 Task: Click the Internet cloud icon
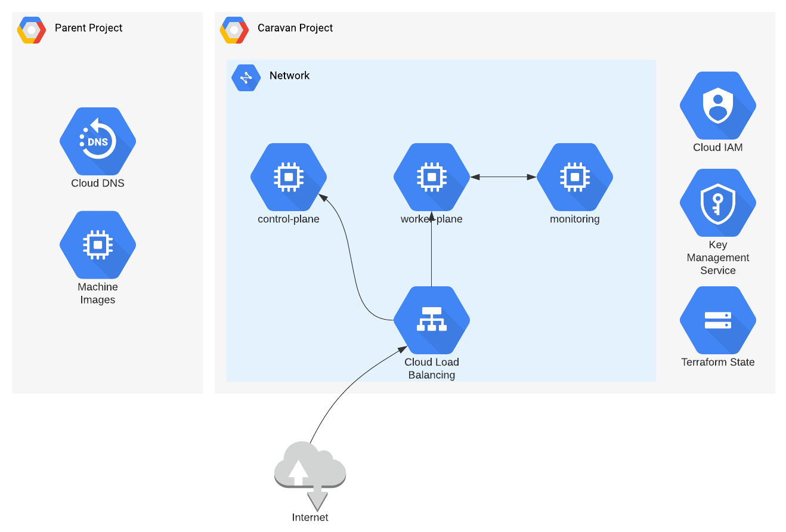click(x=310, y=475)
